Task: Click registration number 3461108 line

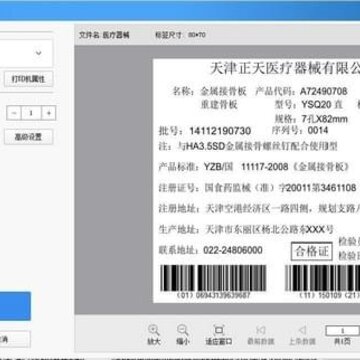Action: pyautogui.click(x=257, y=188)
